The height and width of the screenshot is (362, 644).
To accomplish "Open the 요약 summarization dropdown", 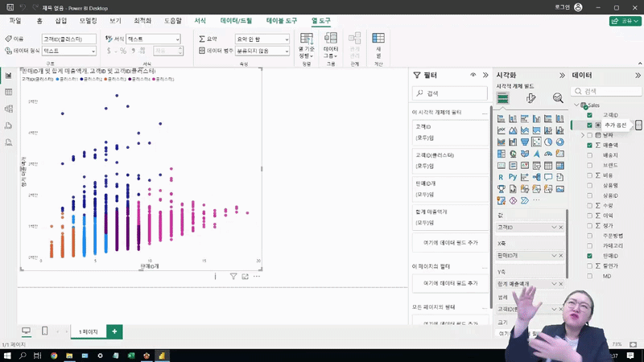I will click(x=262, y=39).
